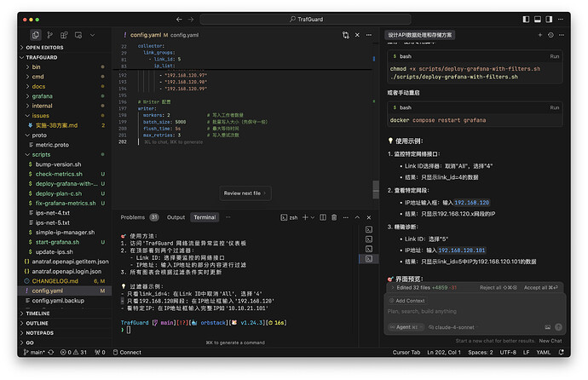Collapse the TRAFGUARD root folder
This screenshot has width=588, height=380.
(x=41, y=57)
